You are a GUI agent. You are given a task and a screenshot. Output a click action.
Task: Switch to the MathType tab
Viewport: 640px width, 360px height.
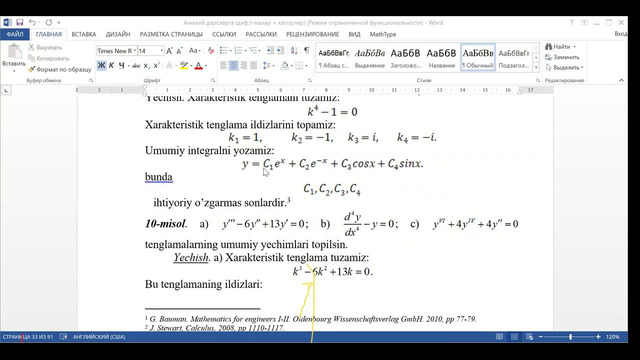click(x=383, y=34)
